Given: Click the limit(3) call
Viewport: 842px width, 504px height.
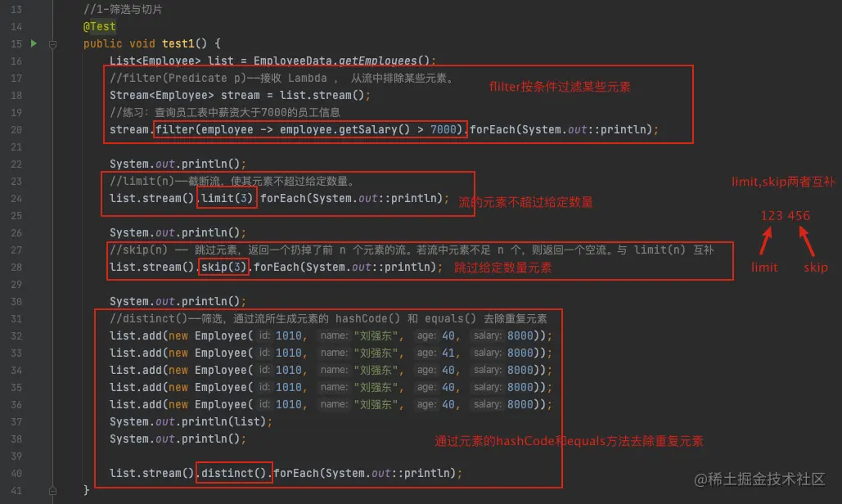Looking at the screenshot, I should click(x=227, y=198).
